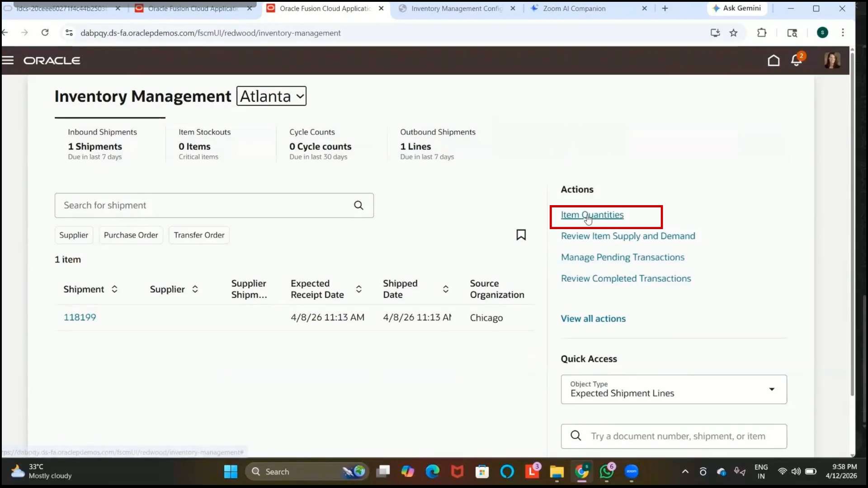Close the Zoom AI Companion tab
This screenshot has width=868, height=488.
tap(644, 9)
